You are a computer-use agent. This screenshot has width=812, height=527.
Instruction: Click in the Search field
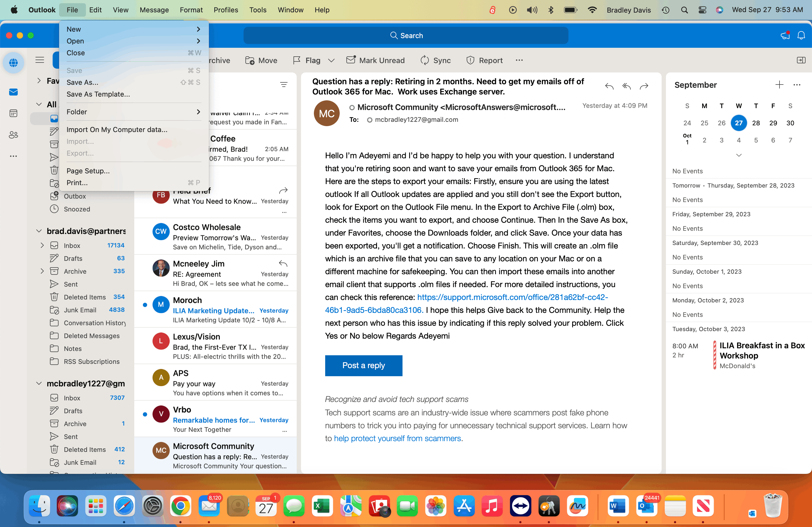pos(406,35)
